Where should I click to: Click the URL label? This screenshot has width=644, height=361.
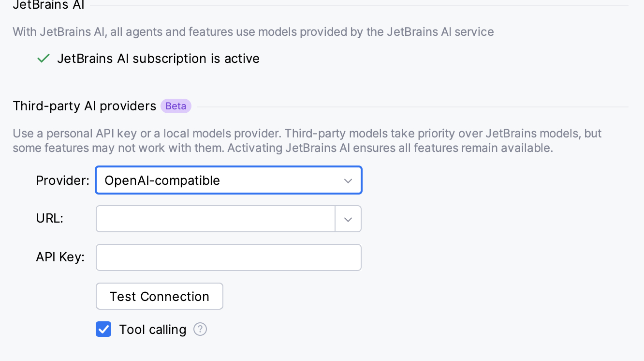click(49, 218)
